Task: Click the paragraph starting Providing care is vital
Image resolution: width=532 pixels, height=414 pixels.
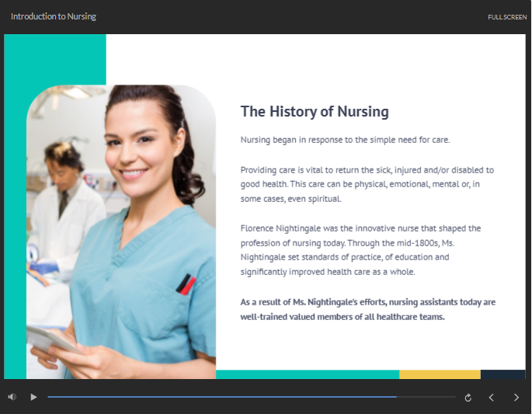Action: (x=367, y=184)
